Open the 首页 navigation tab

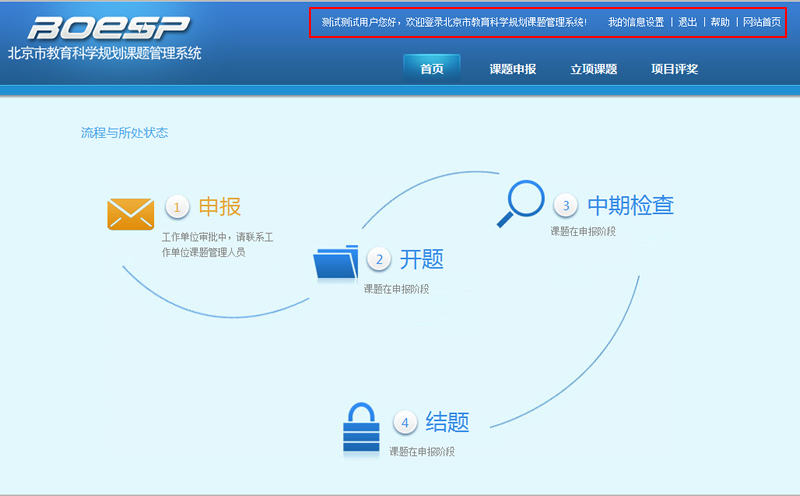pos(432,69)
